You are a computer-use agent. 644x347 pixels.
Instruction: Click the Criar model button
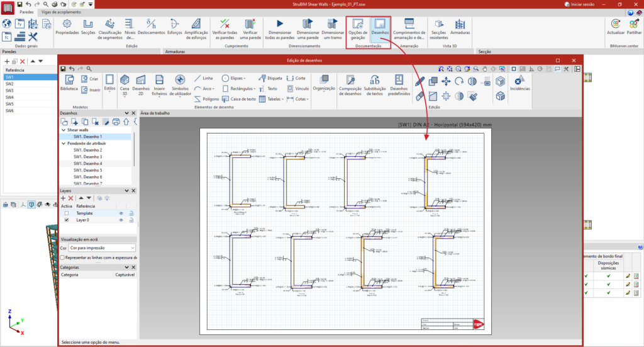coord(90,79)
